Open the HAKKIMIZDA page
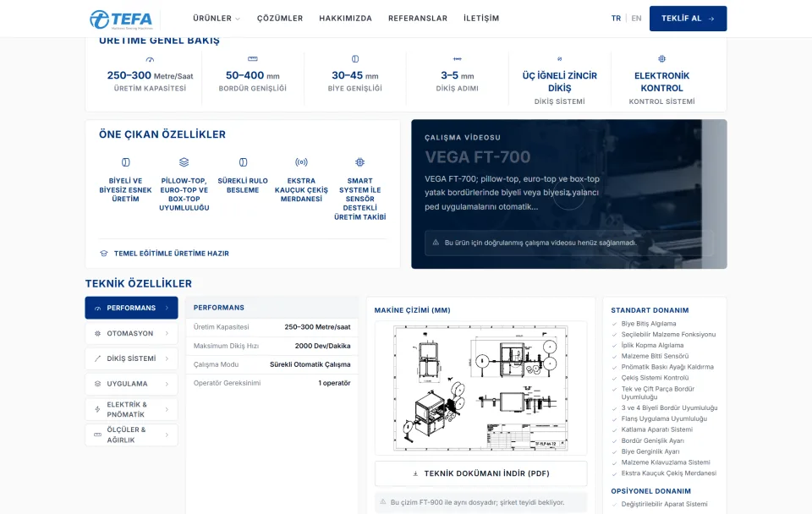The height and width of the screenshot is (514, 812). coord(345,18)
